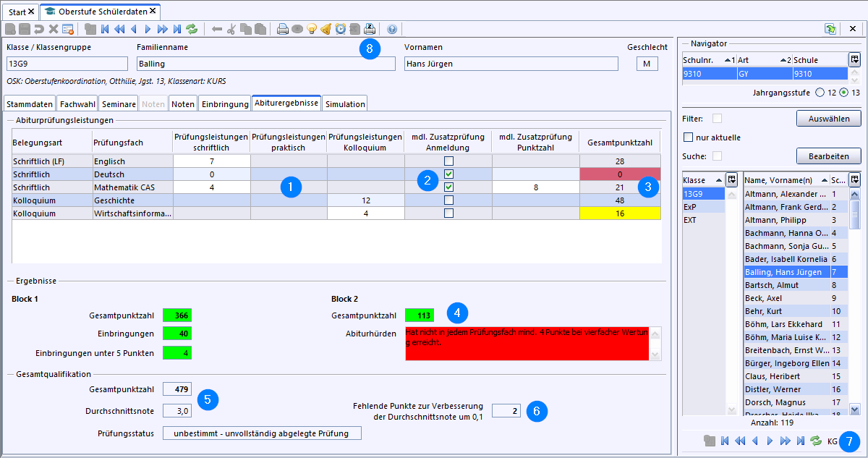
Task: Open column chooser next to Klasse header
Action: click(x=731, y=179)
